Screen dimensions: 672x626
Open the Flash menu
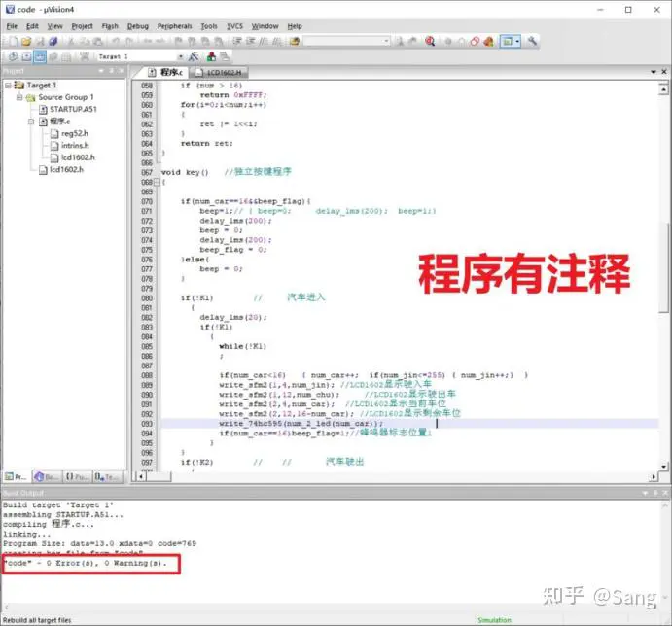pos(110,26)
